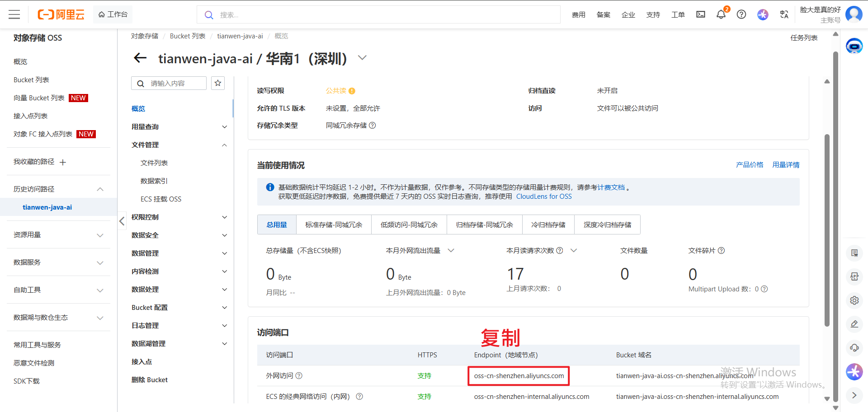
Task: Open the hamburger navigation menu
Action: coord(14,14)
